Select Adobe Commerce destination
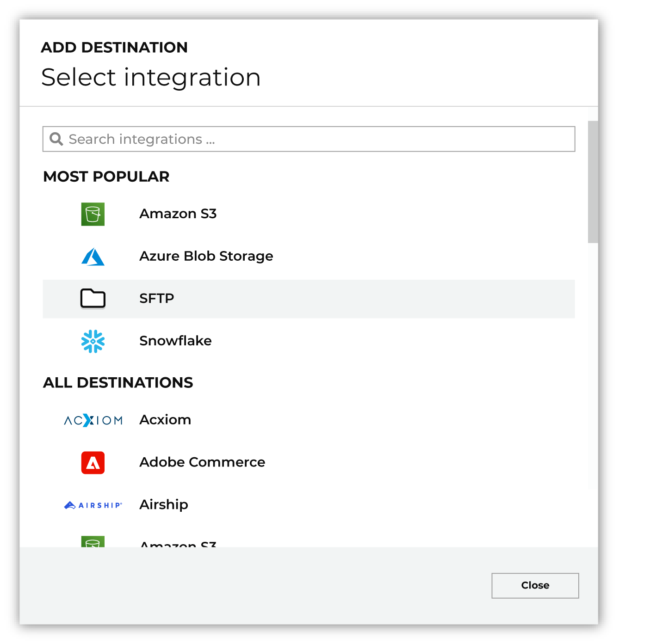The height and width of the screenshot is (644, 656). 309,463
